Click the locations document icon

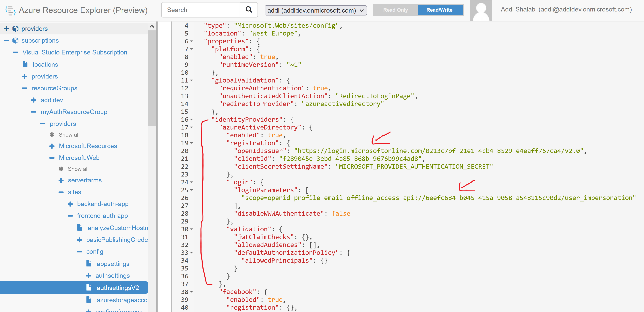[x=25, y=64]
